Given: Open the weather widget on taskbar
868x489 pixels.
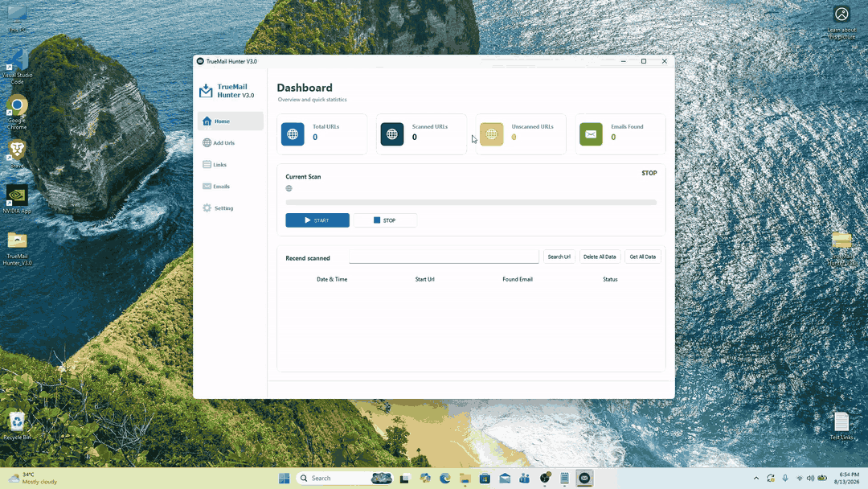Looking at the screenshot, I should tap(33, 479).
